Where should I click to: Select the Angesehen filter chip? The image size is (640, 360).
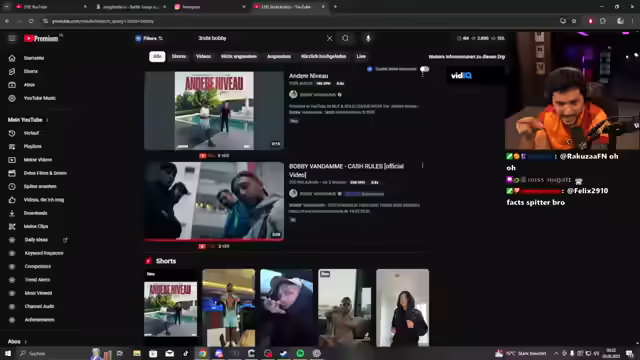tap(279, 57)
